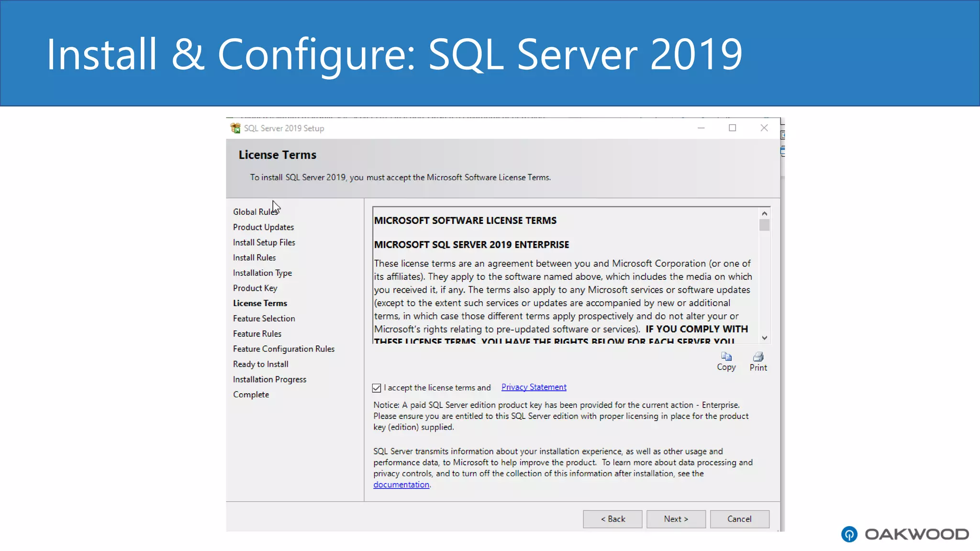Select Product Key step in sidebar
Screen dimensions: 980x551
[255, 288]
